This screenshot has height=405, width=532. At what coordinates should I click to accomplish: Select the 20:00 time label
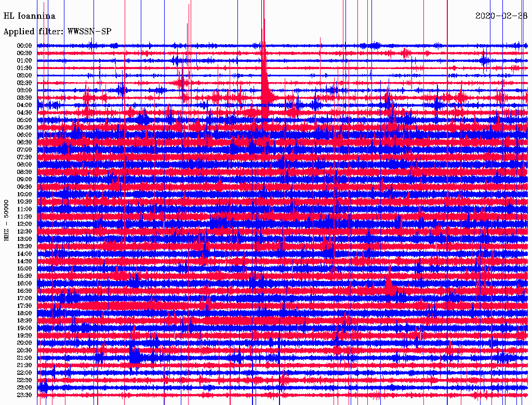pos(24,343)
